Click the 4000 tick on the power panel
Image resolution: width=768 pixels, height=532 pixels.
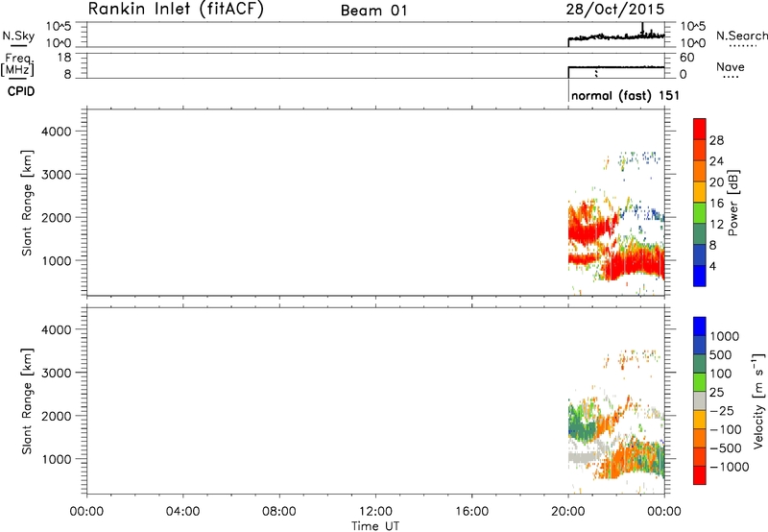click(x=57, y=132)
